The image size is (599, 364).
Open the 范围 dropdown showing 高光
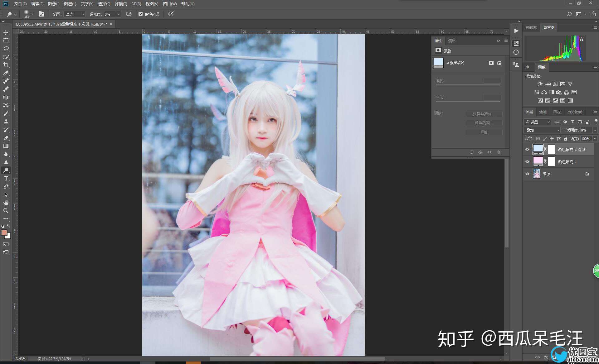click(74, 14)
